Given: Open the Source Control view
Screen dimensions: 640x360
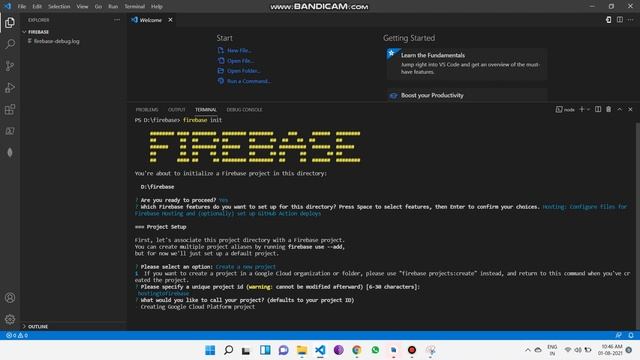Looking at the screenshot, I should coord(10,66).
